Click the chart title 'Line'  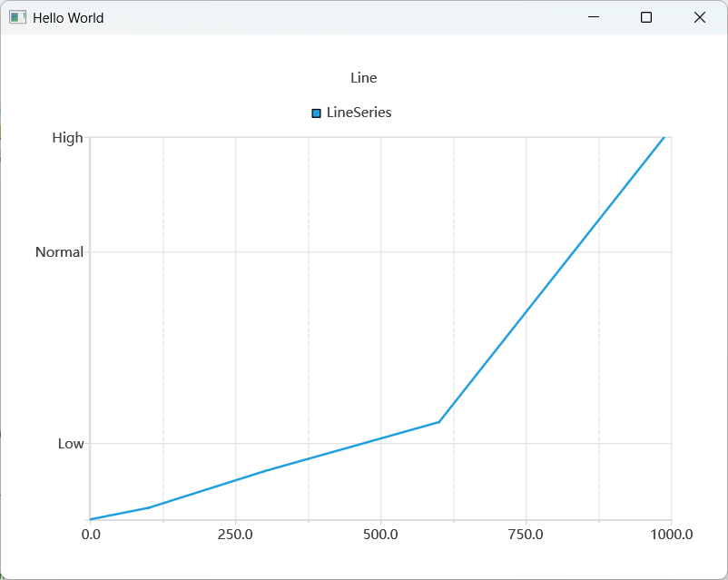pyautogui.click(x=363, y=77)
